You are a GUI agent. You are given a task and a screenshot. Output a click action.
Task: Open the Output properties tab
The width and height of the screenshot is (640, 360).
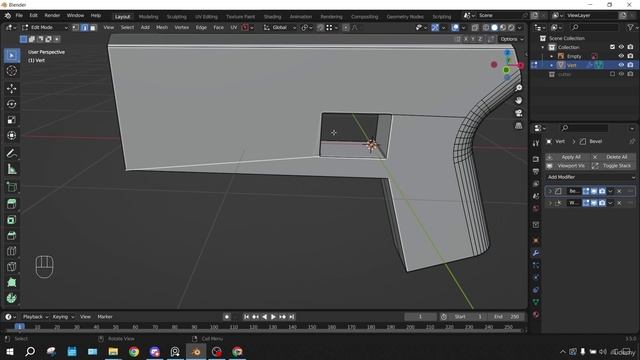click(x=536, y=171)
